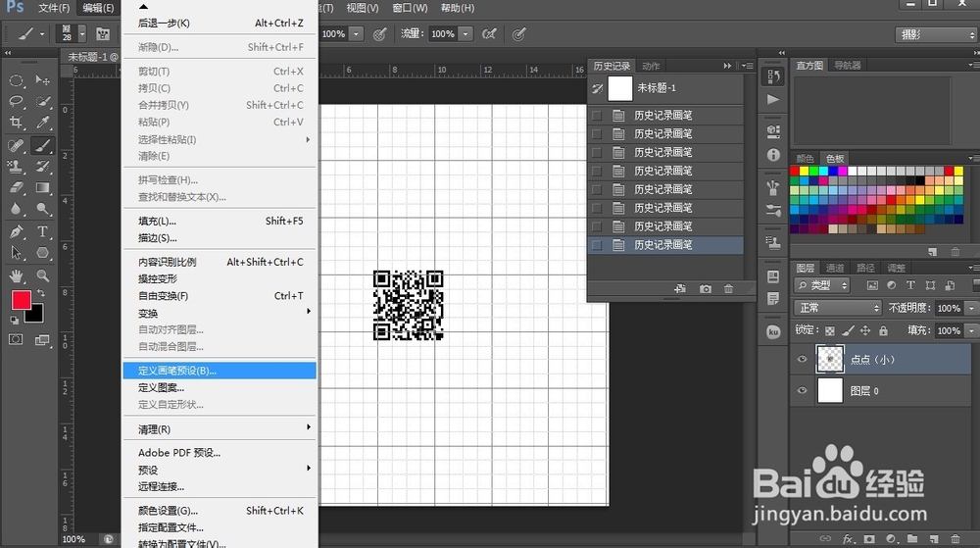Hide the 点点（小）layer

pyautogui.click(x=802, y=360)
